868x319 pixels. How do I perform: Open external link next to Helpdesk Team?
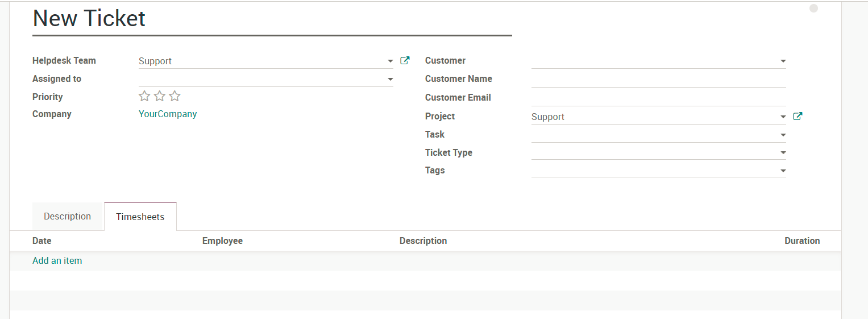pos(405,61)
